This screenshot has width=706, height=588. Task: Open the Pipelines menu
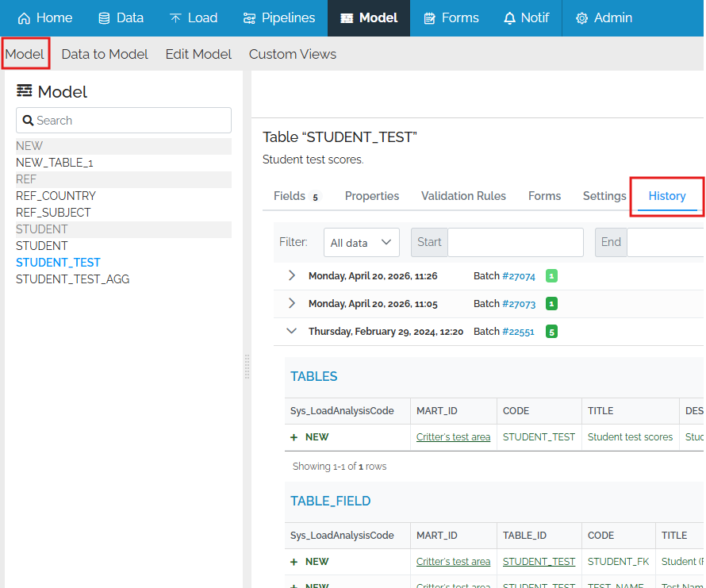[278, 18]
